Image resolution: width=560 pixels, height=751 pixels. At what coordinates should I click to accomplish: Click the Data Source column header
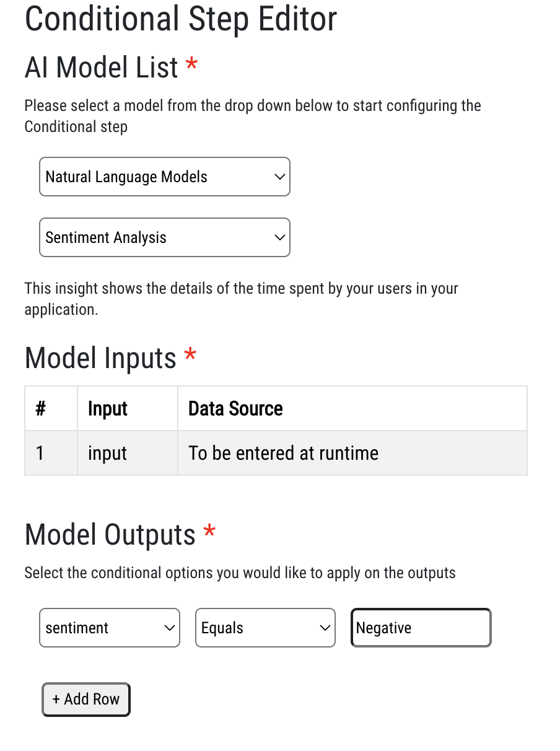(235, 408)
